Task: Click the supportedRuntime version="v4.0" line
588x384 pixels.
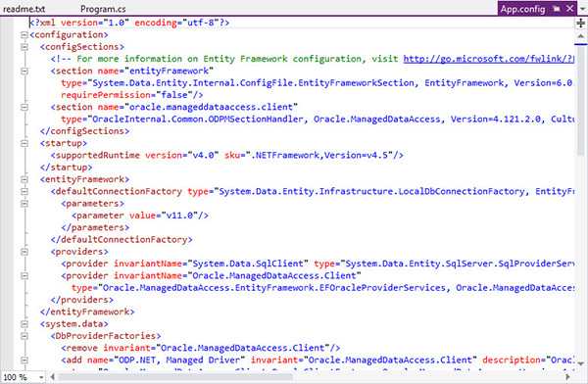Action: coord(227,155)
